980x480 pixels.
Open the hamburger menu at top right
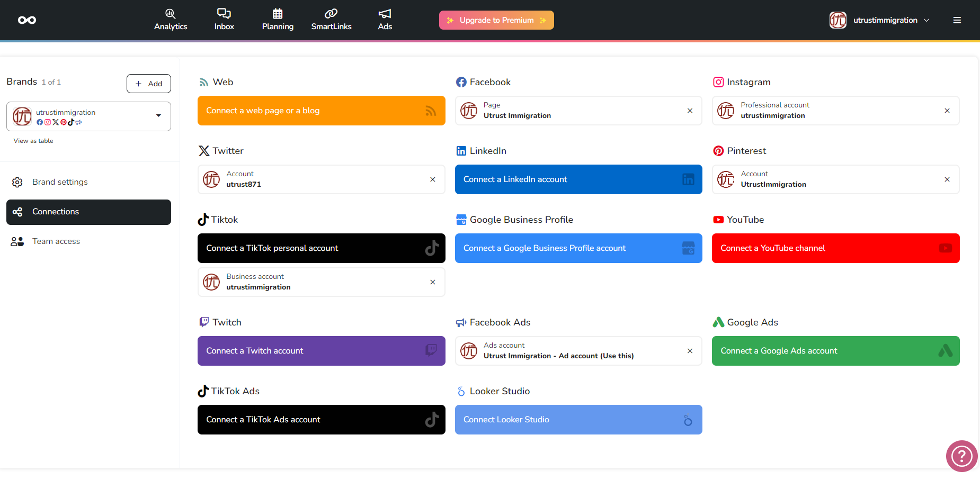click(x=957, y=20)
